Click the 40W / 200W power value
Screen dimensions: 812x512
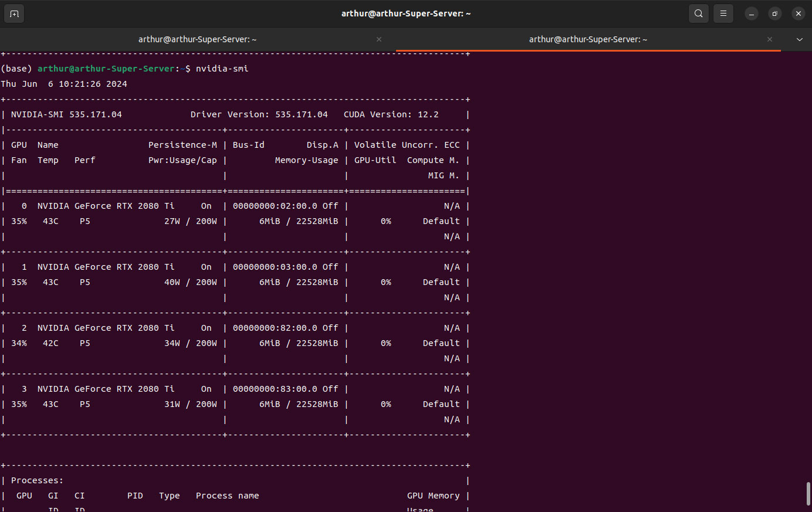(190, 282)
